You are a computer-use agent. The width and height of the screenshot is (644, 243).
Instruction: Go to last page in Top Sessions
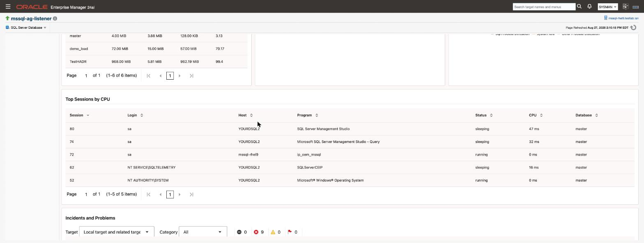[x=191, y=195]
